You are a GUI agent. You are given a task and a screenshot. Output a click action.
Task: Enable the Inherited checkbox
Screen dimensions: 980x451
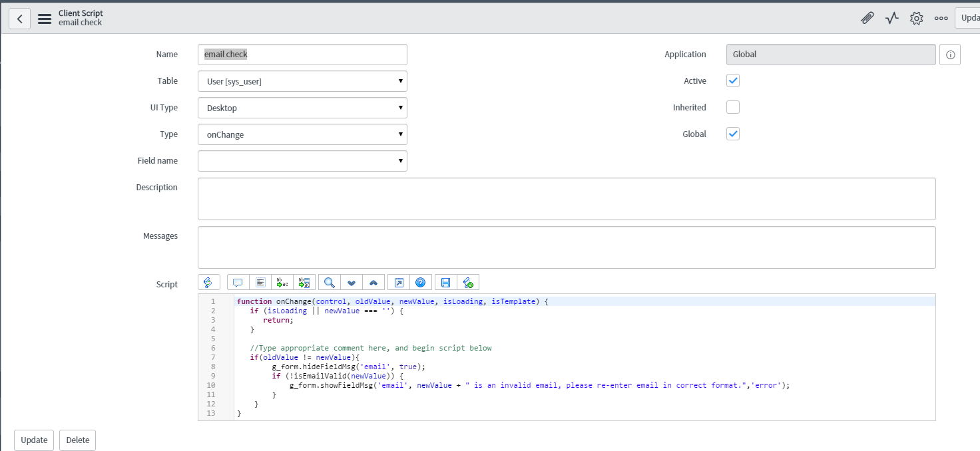[733, 107]
